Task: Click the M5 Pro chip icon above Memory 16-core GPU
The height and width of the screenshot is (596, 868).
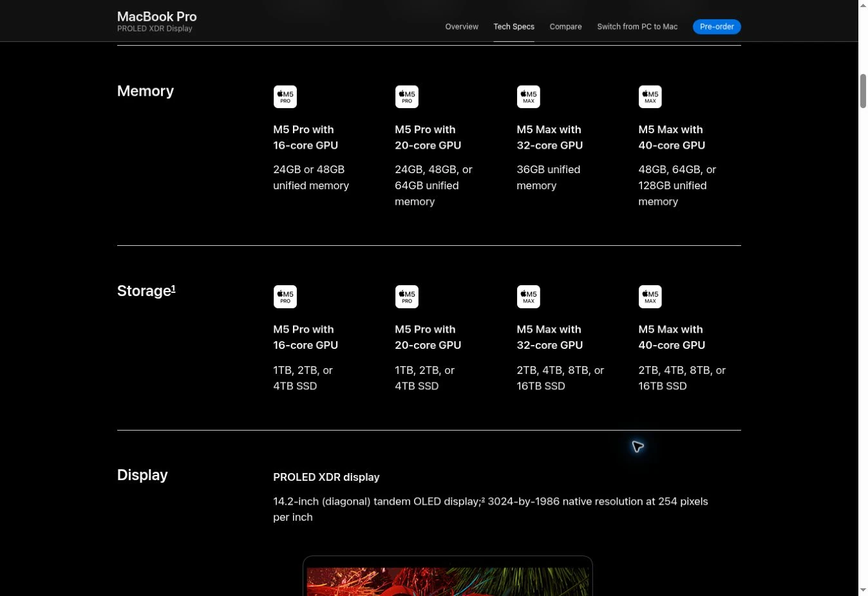Action: 285,97
